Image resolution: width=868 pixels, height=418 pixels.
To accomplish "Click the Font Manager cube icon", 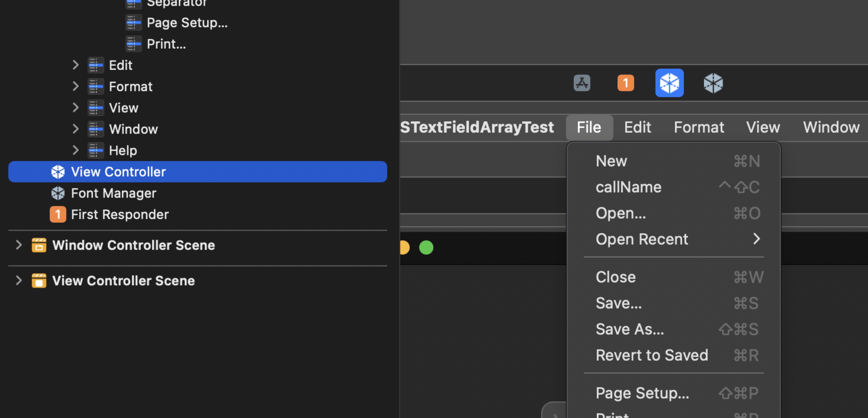I will coord(58,193).
